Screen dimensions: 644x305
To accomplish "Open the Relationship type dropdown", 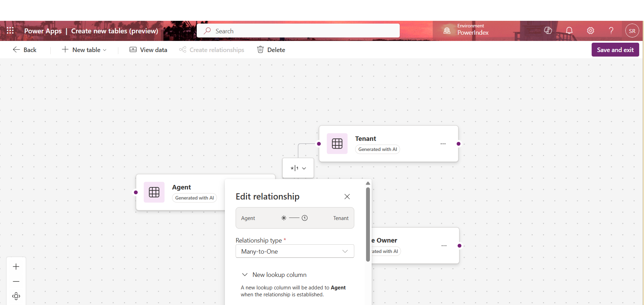I will click(x=295, y=251).
